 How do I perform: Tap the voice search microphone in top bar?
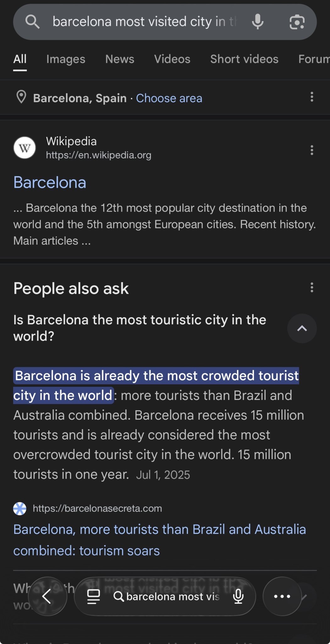point(257,22)
